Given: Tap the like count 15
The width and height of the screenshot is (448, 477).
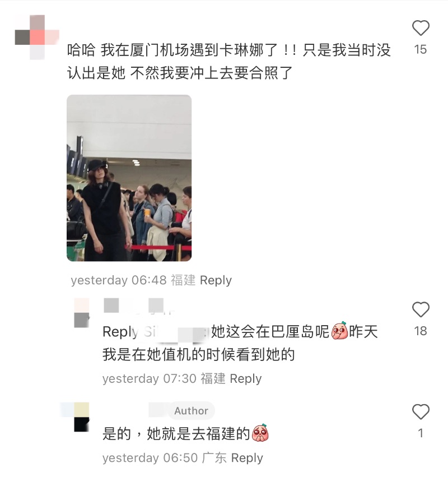Looking at the screenshot, I should (x=421, y=49).
